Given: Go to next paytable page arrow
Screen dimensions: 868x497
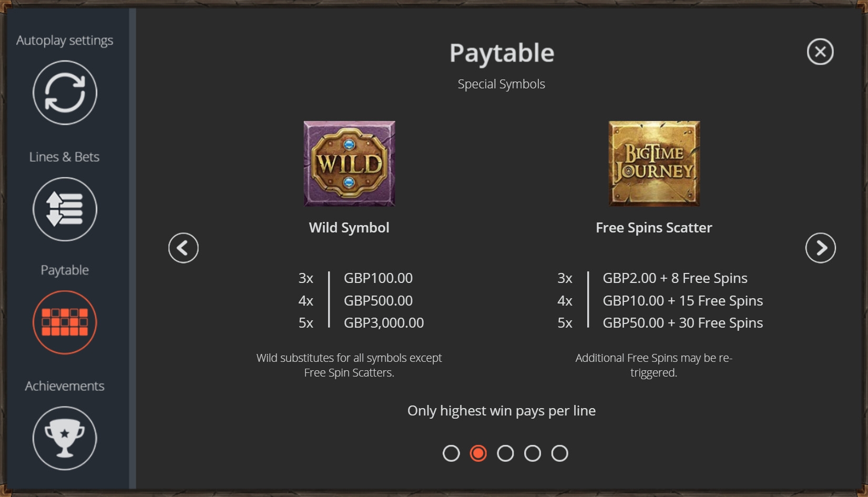Looking at the screenshot, I should tap(820, 248).
